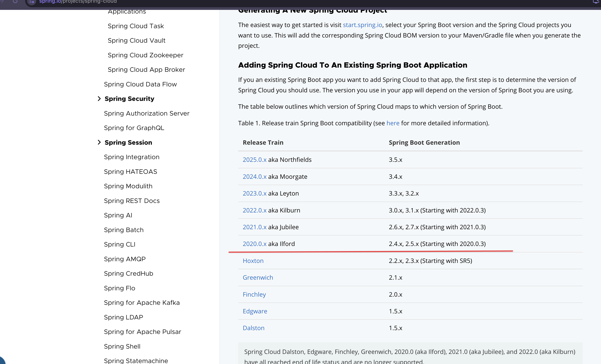Open the 2020.0.x Ilford release link
The image size is (601, 364).
pyautogui.click(x=254, y=244)
